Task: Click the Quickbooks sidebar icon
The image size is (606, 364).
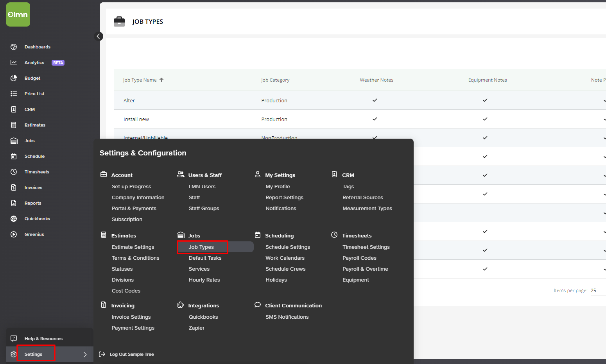Action: click(14, 219)
